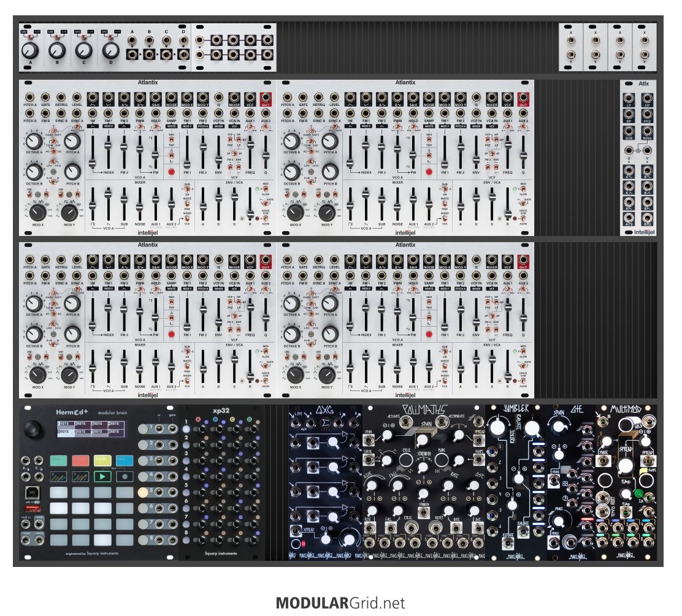
Task: Click MOD X rotary selector on bottom-right Atlantix
Action: point(296,375)
